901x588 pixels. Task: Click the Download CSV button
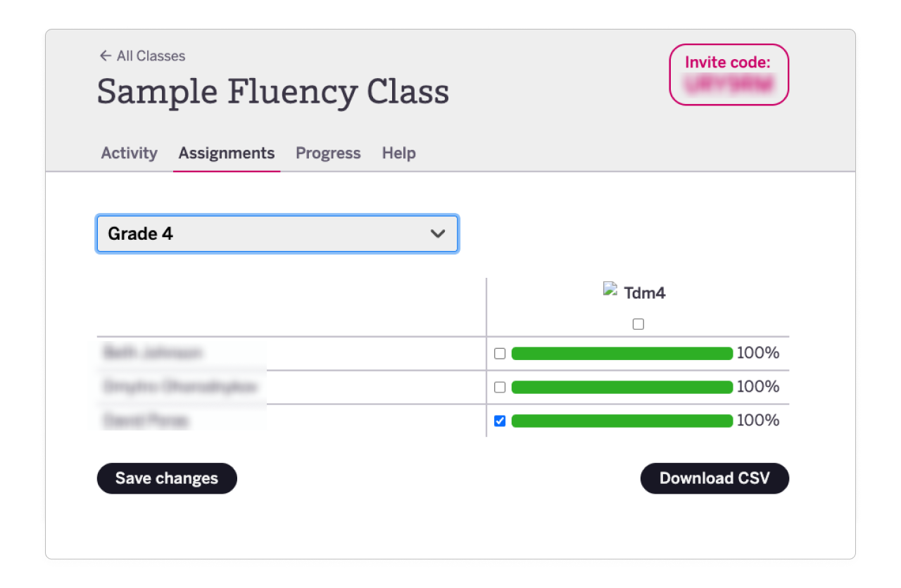(x=714, y=478)
